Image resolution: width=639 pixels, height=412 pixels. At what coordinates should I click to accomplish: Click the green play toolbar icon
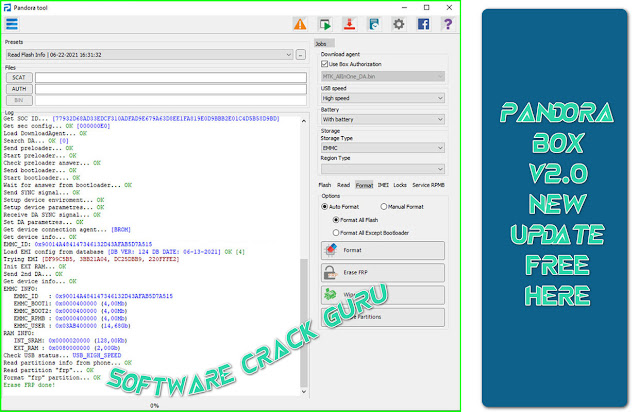pyautogui.click(x=325, y=24)
